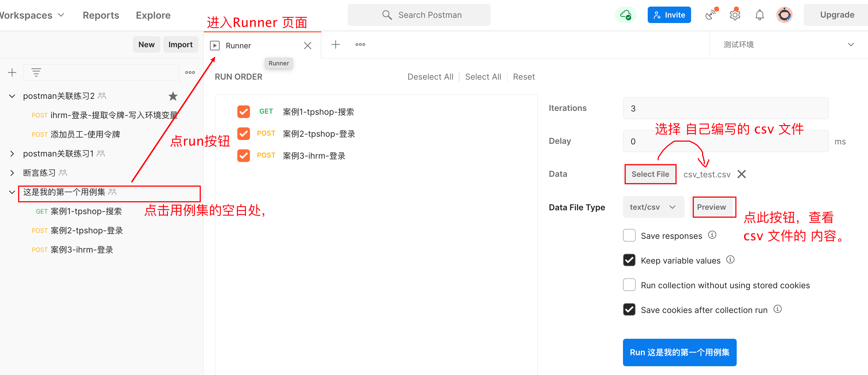Switch to the Runner tab
The width and height of the screenshot is (868, 375).
pyautogui.click(x=262, y=46)
